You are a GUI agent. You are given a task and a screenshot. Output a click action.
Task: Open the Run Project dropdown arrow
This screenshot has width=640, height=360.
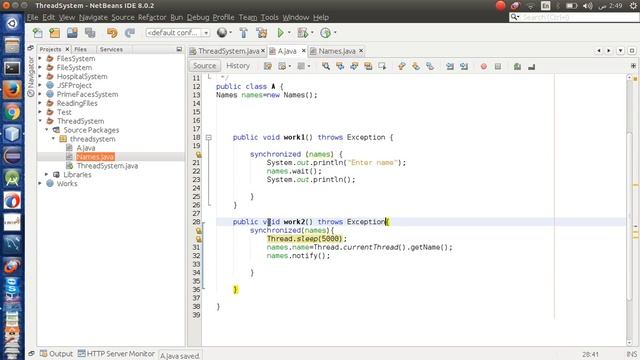point(289,33)
